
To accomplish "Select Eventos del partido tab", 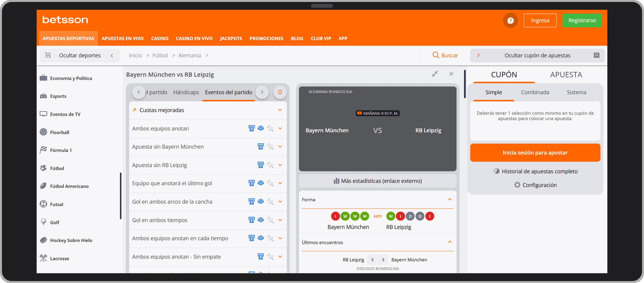I will click(x=229, y=92).
